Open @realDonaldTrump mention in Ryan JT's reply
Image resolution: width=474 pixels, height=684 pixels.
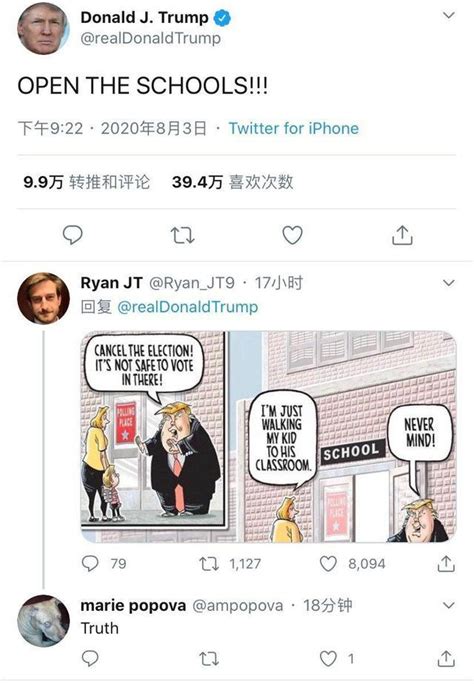tap(188, 307)
